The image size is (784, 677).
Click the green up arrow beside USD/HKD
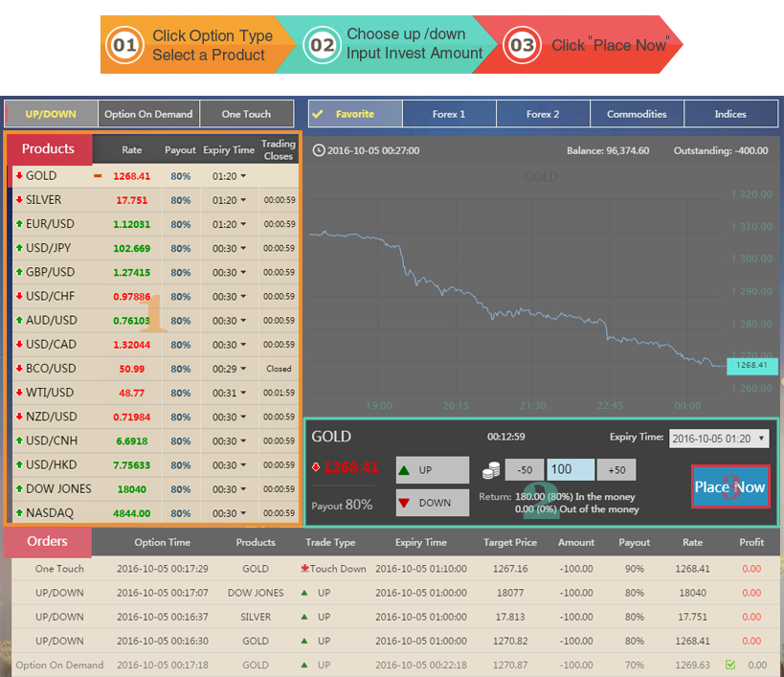(19, 464)
